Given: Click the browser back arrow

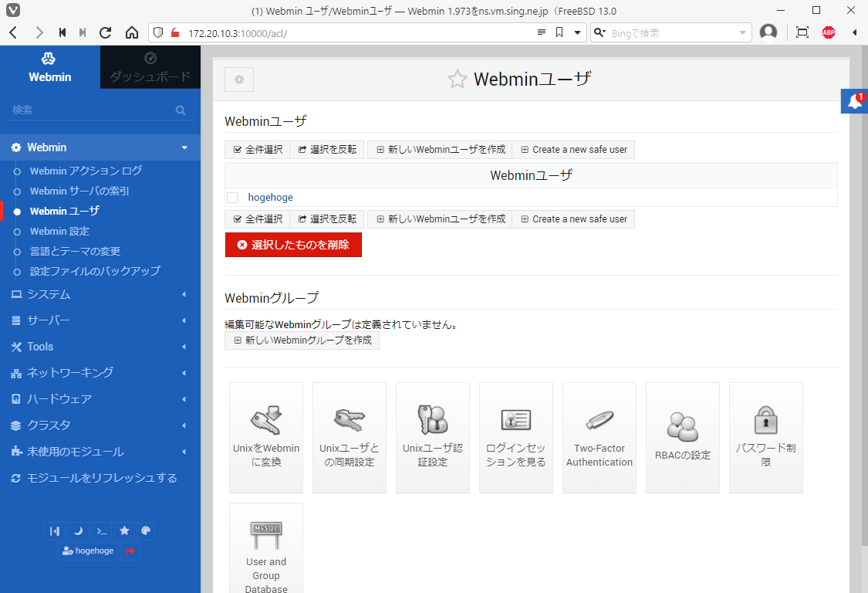Looking at the screenshot, I should tap(14, 32).
